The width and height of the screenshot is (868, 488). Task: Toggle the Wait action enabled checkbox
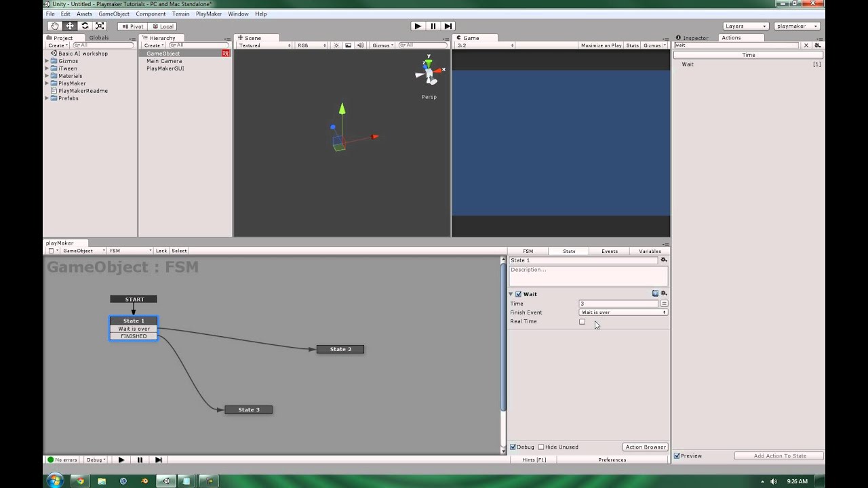pos(519,294)
